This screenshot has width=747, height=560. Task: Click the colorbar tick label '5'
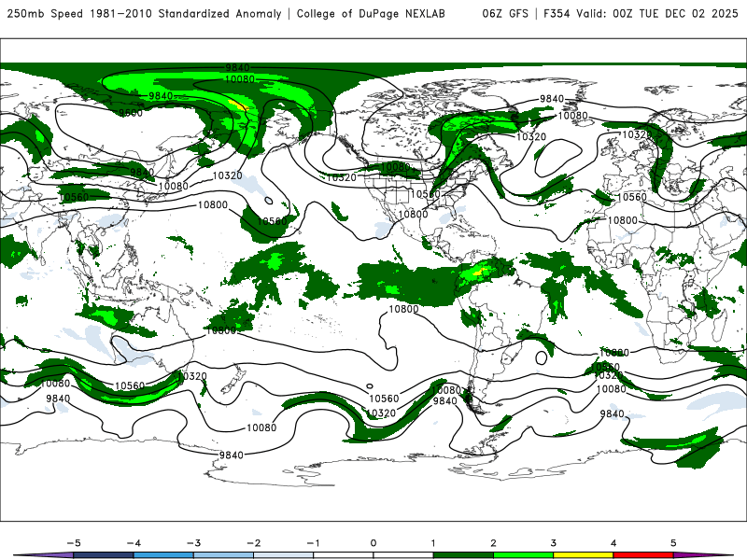click(x=673, y=543)
